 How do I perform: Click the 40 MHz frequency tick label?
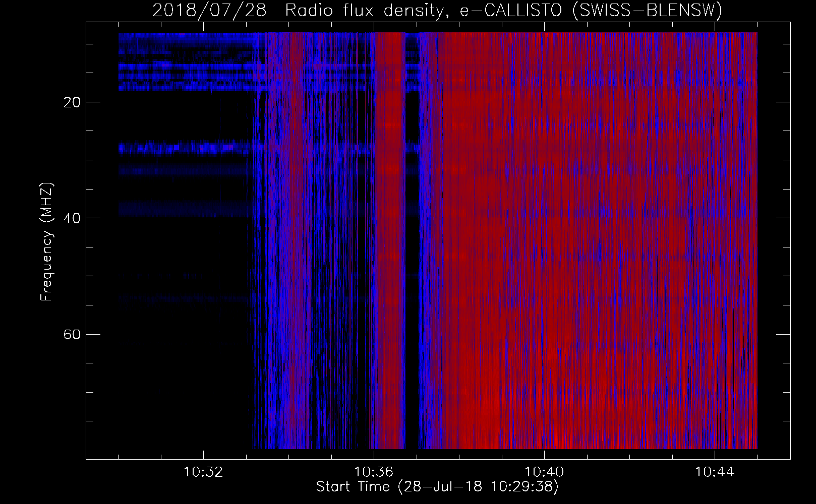click(x=72, y=218)
